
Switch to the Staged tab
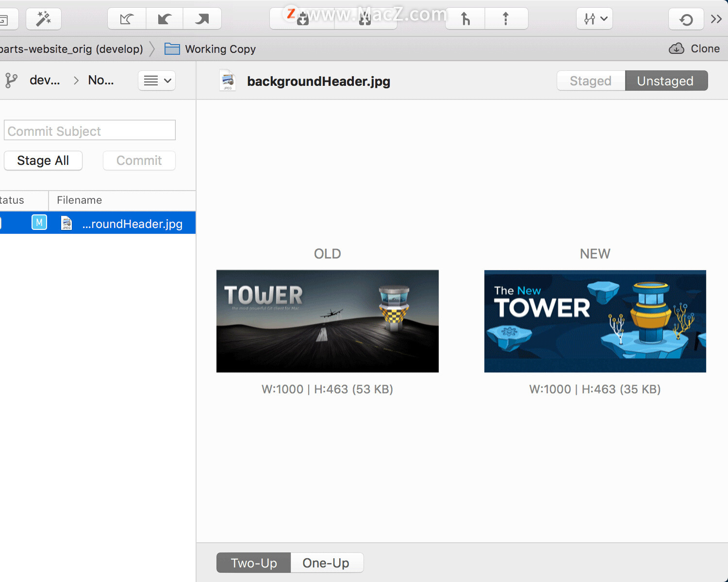(x=591, y=81)
